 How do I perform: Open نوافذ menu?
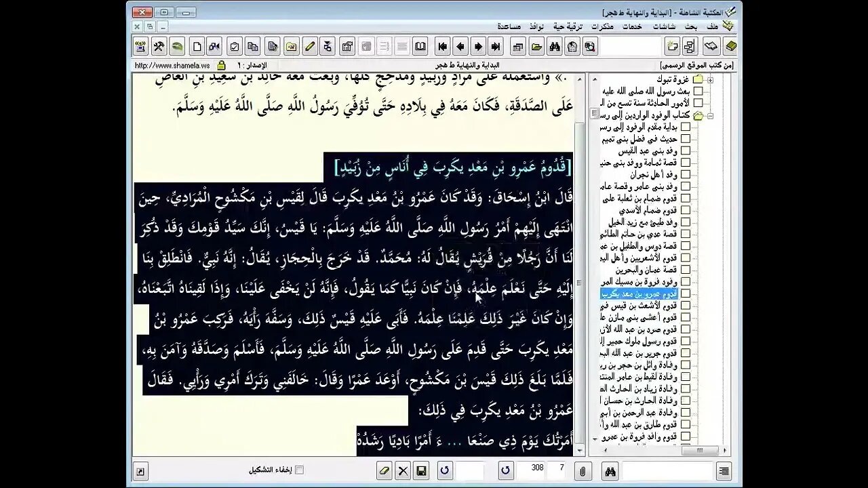536,26
